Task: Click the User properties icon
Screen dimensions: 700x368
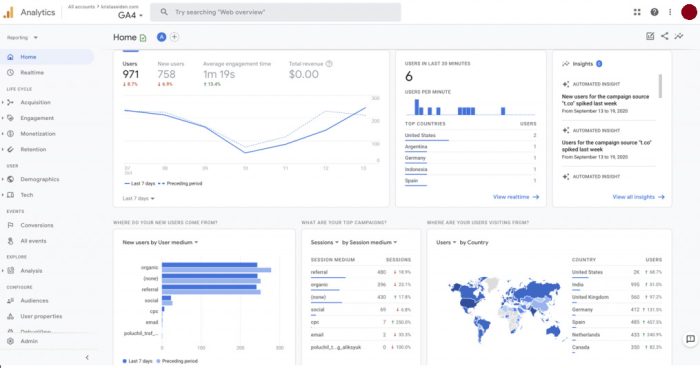Action: 11,316
